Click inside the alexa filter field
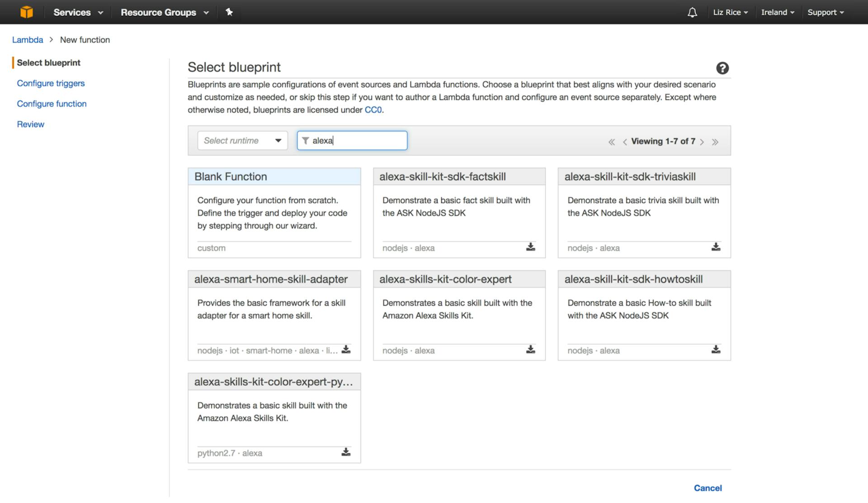The image size is (868, 503). tap(357, 140)
